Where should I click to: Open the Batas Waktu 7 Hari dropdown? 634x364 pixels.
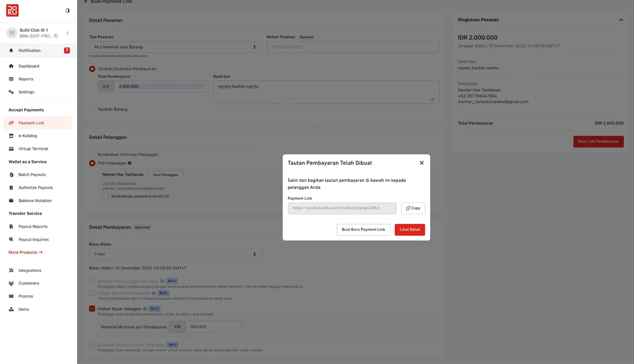tap(175, 254)
